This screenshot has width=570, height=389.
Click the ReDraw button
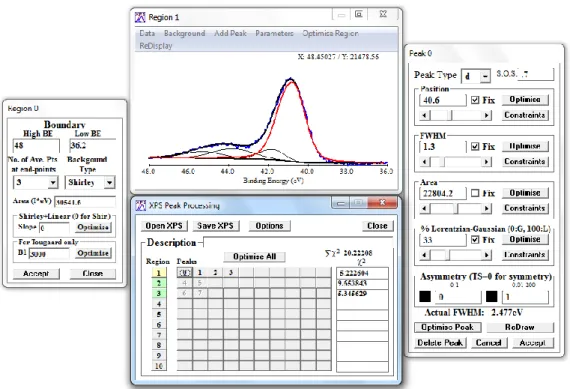[x=520, y=327]
